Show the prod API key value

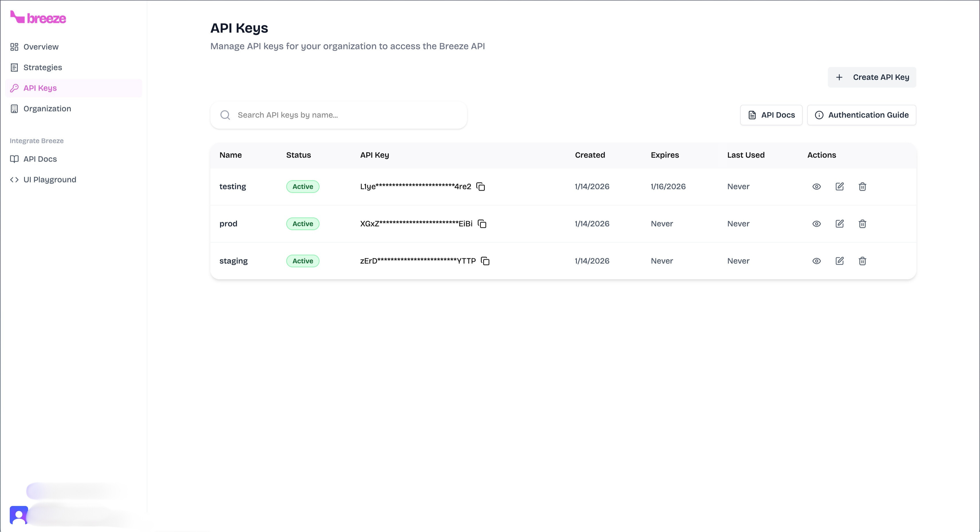[816, 224]
